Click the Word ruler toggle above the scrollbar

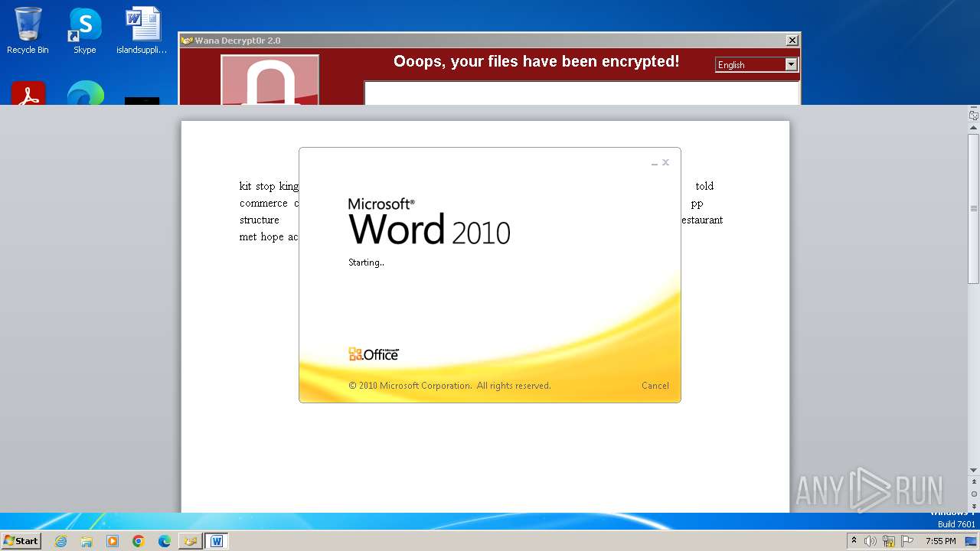tap(973, 116)
